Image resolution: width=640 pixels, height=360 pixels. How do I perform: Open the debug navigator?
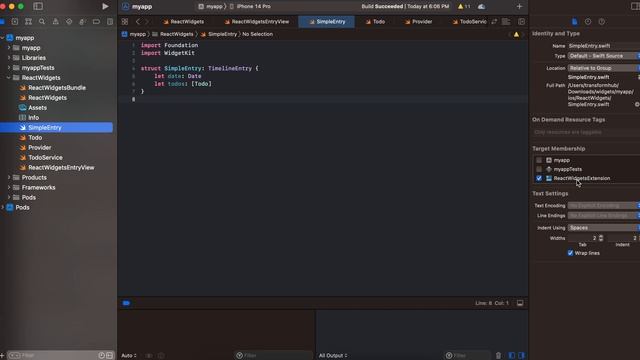tap(82, 22)
